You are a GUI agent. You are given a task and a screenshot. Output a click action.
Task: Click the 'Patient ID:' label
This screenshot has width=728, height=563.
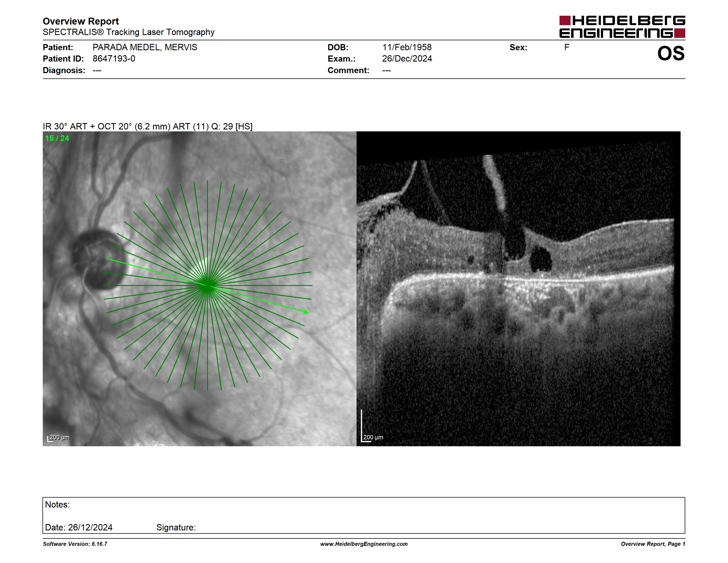(x=63, y=59)
